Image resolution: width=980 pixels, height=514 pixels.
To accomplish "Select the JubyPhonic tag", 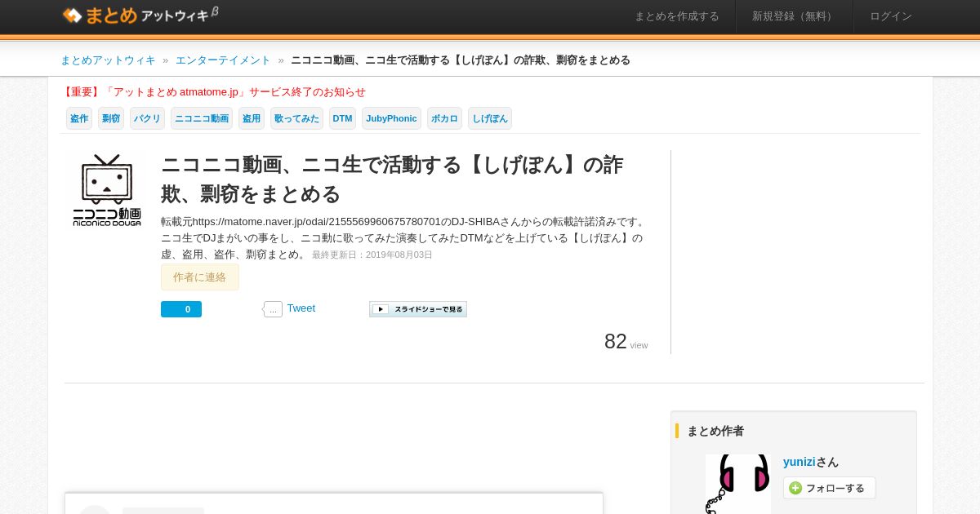I will [x=391, y=118].
